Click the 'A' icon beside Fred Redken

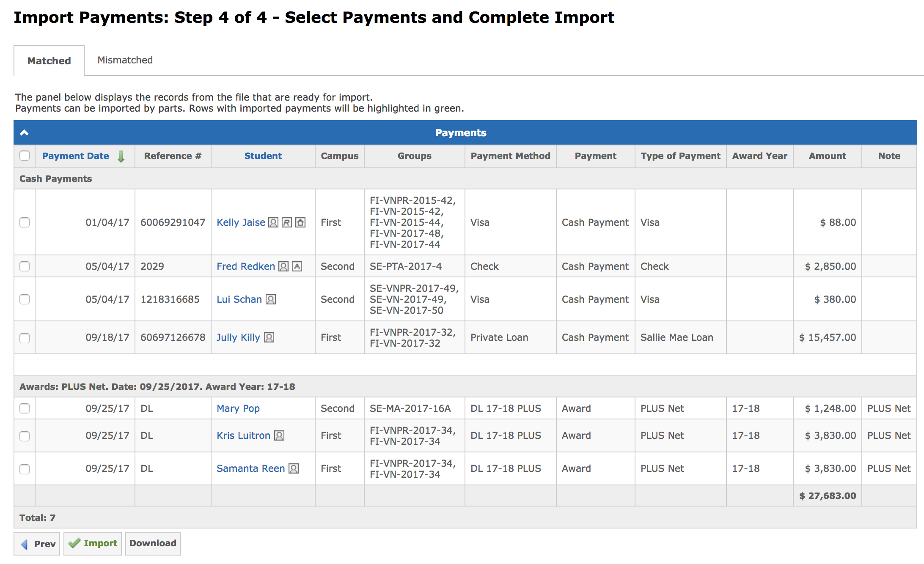coord(297,266)
